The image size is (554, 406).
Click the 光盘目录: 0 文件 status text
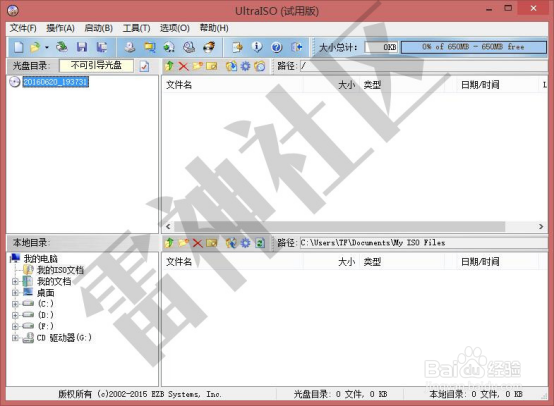click(340, 394)
